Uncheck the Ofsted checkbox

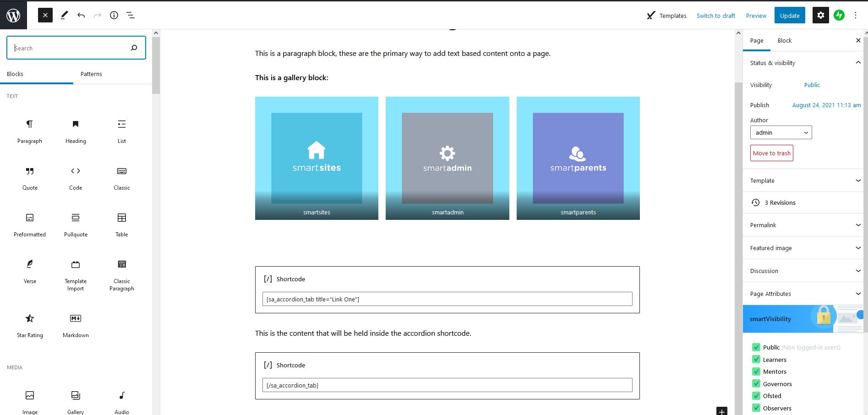click(756, 396)
